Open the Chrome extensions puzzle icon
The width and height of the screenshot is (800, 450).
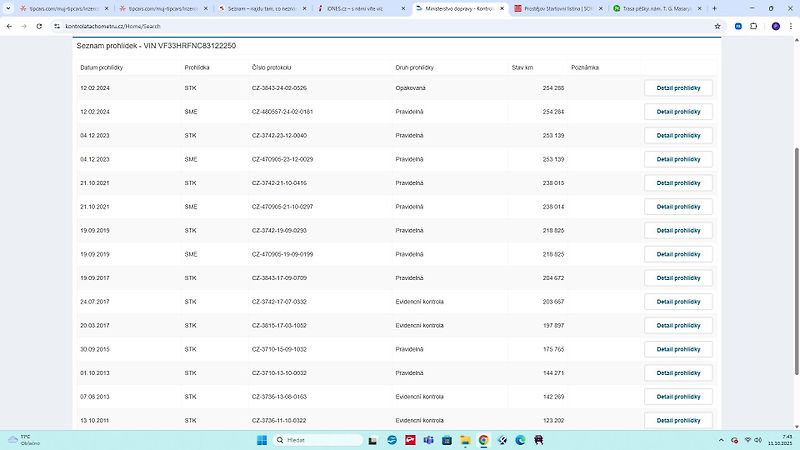click(x=754, y=26)
